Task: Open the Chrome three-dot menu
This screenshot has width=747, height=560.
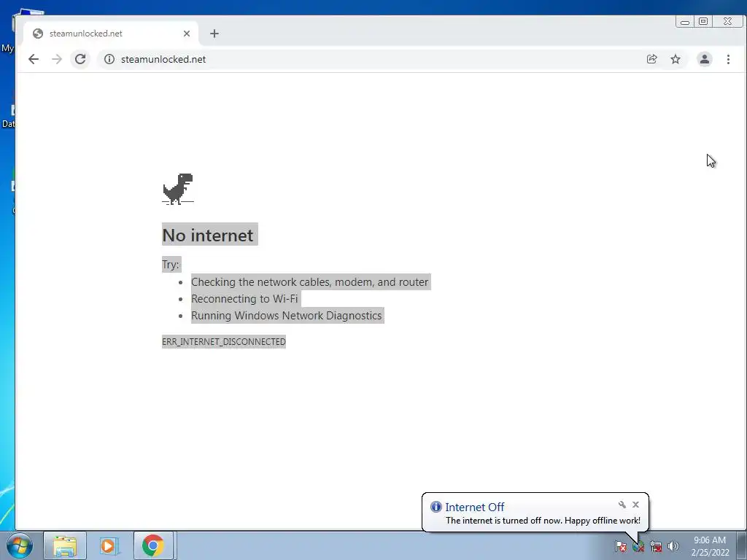Action: pyautogui.click(x=728, y=59)
